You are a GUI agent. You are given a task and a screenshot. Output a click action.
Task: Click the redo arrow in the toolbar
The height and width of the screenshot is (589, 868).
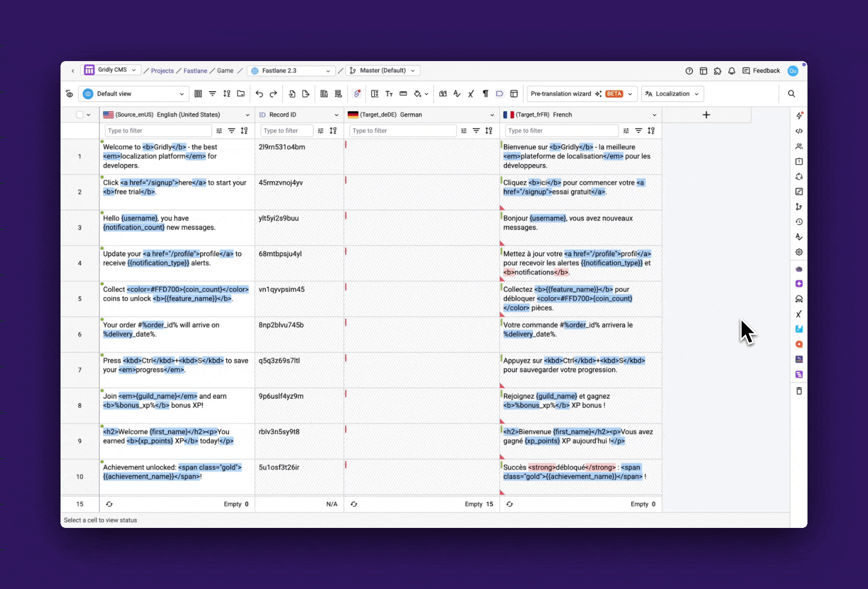[x=273, y=94]
